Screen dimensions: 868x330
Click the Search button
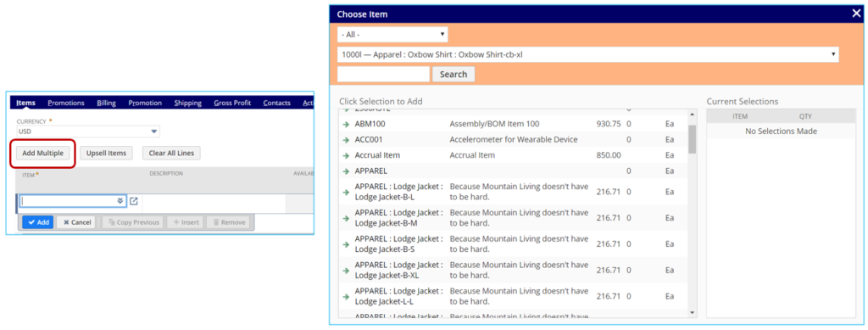(453, 74)
